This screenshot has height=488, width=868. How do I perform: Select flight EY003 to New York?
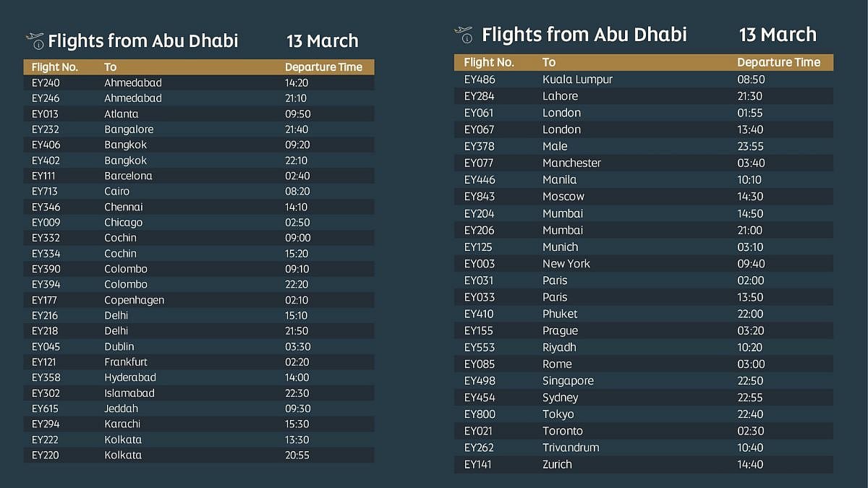click(644, 263)
